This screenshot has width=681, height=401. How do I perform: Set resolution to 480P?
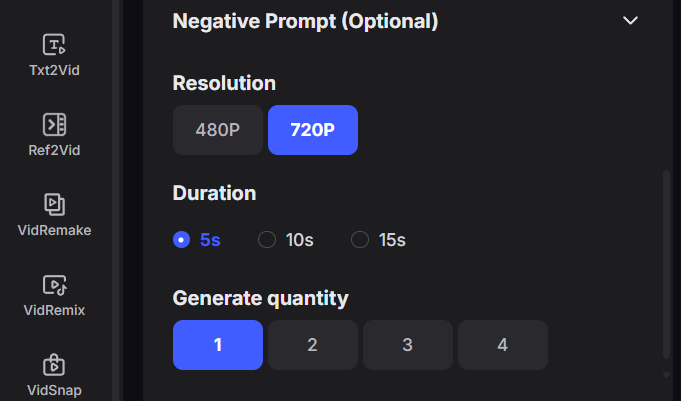(x=218, y=130)
